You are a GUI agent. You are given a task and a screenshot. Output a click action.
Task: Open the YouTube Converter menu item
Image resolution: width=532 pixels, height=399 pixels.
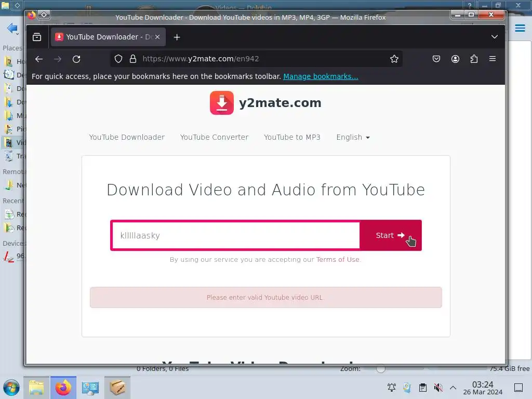(214, 137)
